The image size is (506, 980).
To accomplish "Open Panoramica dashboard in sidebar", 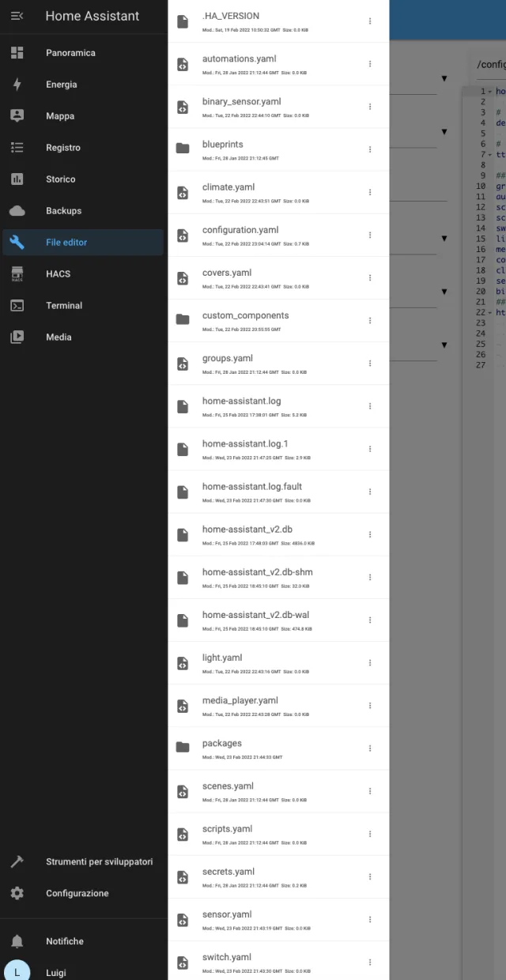I will 83,53.
